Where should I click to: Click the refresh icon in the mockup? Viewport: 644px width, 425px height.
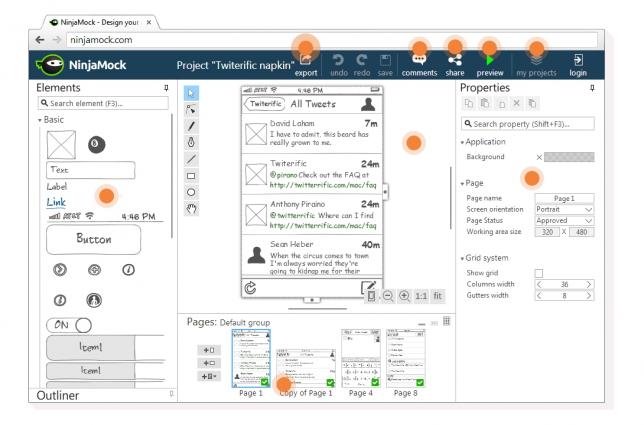coord(250,288)
